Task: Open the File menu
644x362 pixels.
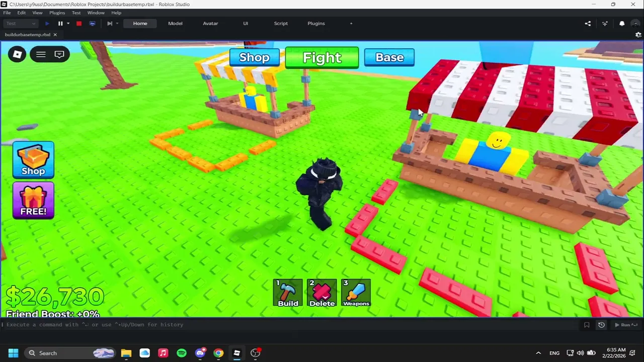Action: pos(7,13)
